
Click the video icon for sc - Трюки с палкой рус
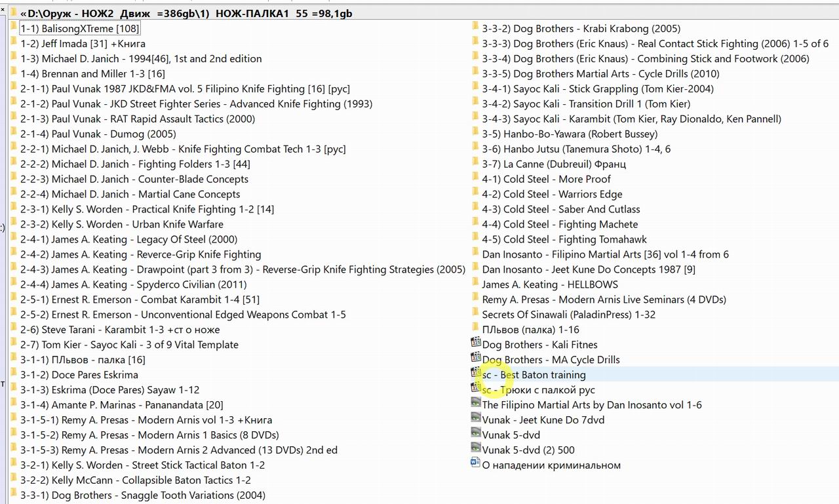pos(476,389)
